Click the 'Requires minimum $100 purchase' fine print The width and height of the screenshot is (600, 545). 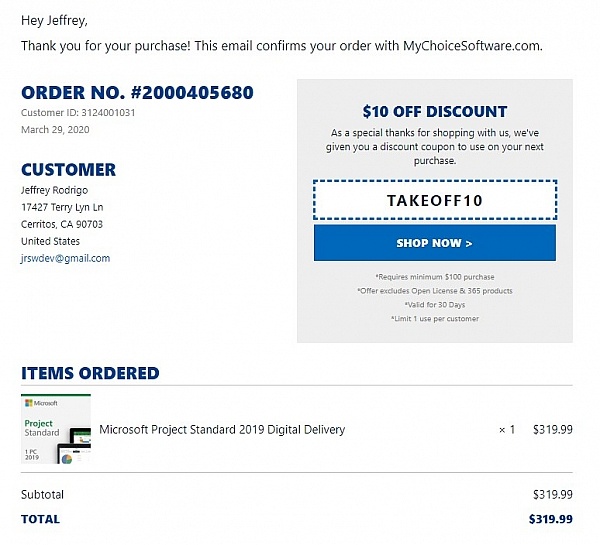[x=434, y=277]
